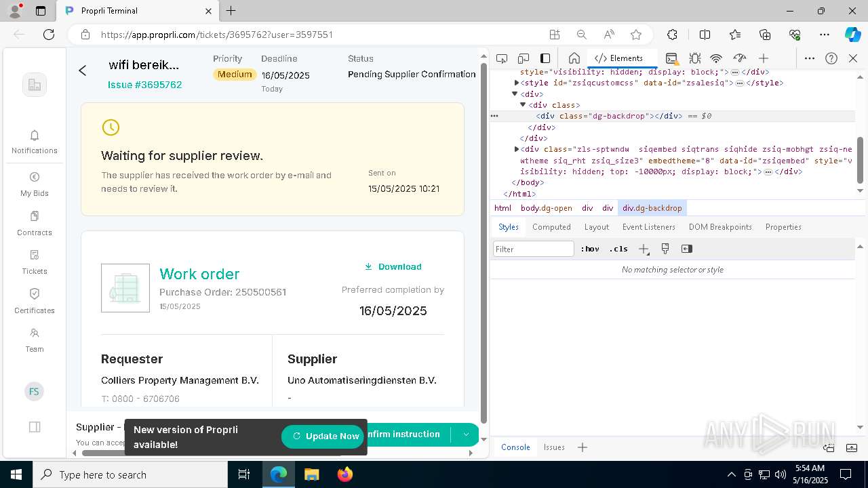The height and width of the screenshot is (488, 868).
Task: Expand the zls-sptwndw div node
Action: pyautogui.click(x=517, y=149)
